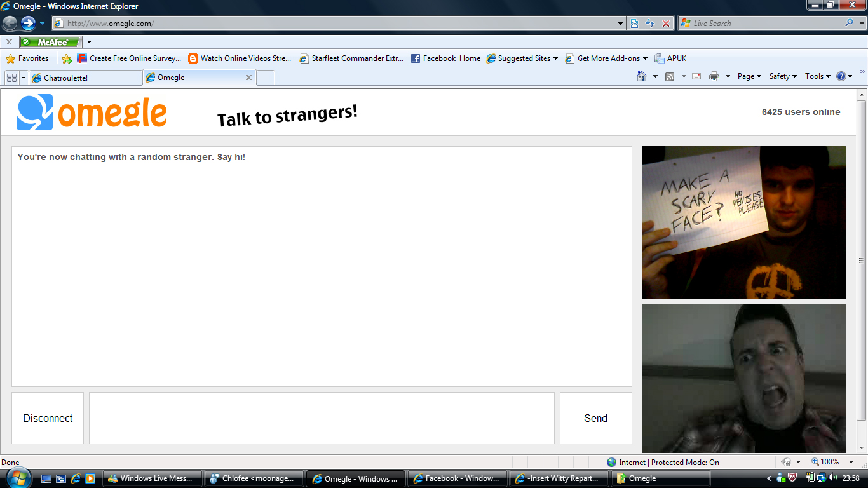Open the Starfleet Commander Extr... bookmark
The image size is (868, 488).
pyautogui.click(x=351, y=58)
